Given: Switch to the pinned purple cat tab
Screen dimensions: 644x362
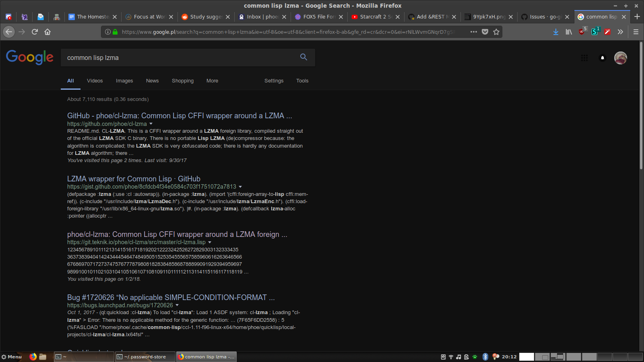Looking at the screenshot, I should (x=25, y=17).
